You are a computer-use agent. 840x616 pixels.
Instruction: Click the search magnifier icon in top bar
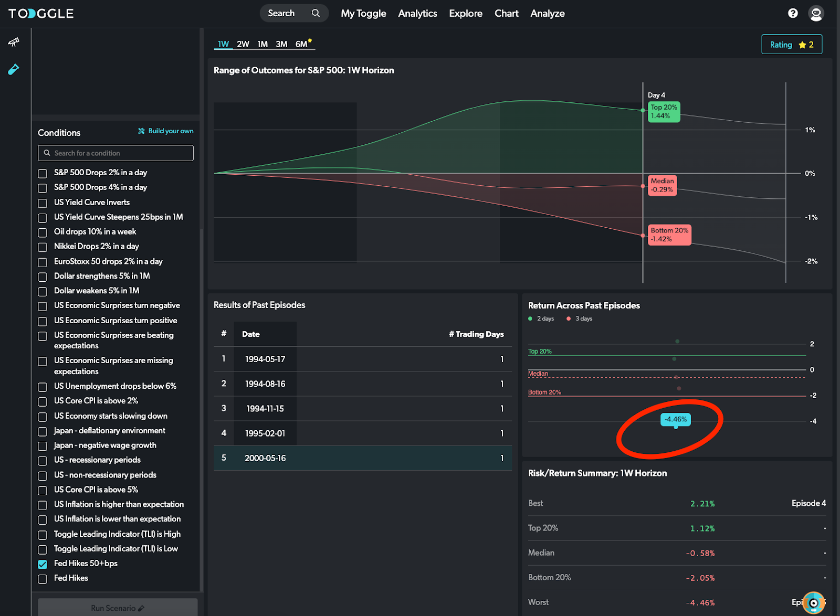[316, 13]
